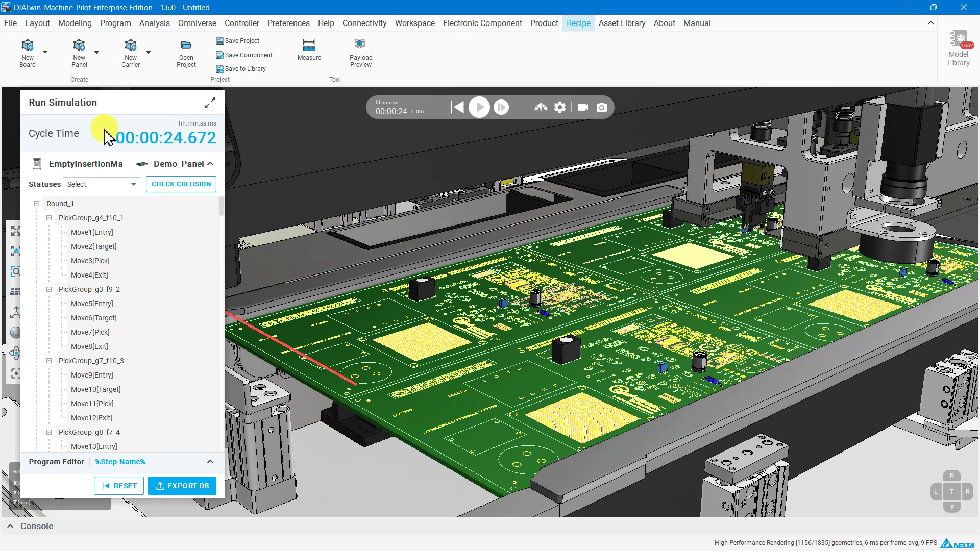Select Move6[Target] in the tree
This screenshot has width=980, height=551.
coord(94,318)
